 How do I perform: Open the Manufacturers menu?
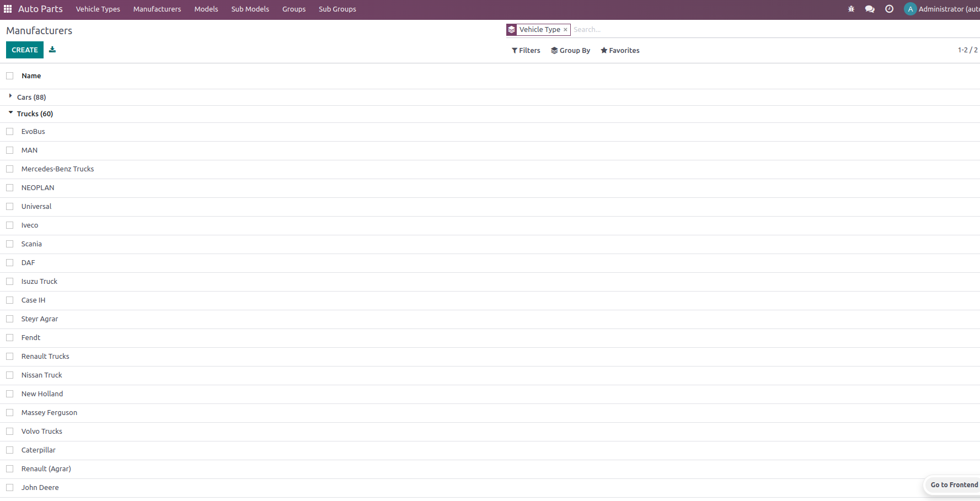[x=157, y=9]
